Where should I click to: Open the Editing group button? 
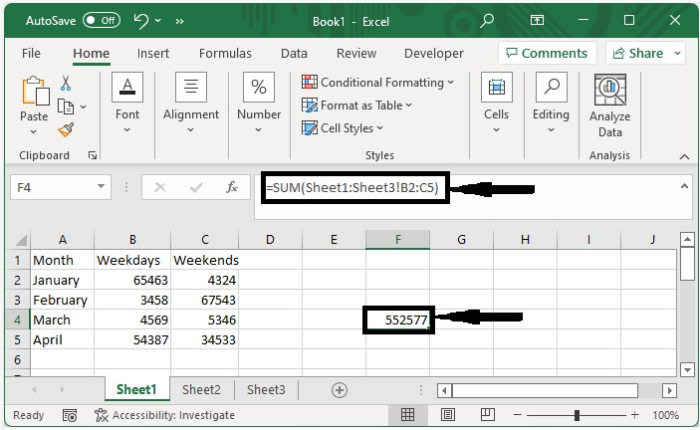(x=551, y=103)
